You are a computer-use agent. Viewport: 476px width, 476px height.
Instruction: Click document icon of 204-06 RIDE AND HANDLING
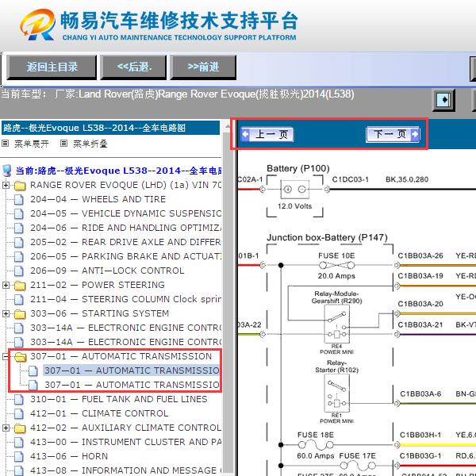[19, 228]
